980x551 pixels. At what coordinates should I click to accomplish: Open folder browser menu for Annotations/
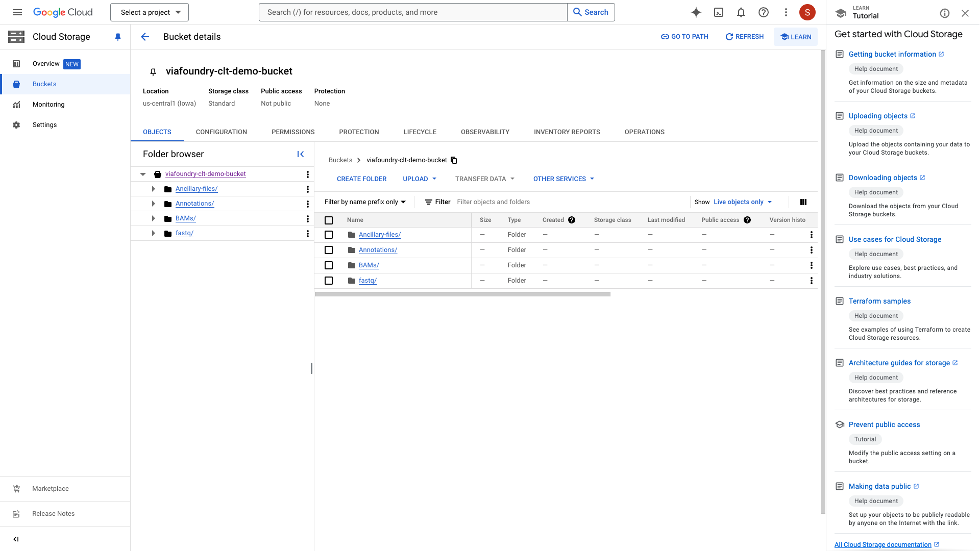(307, 204)
